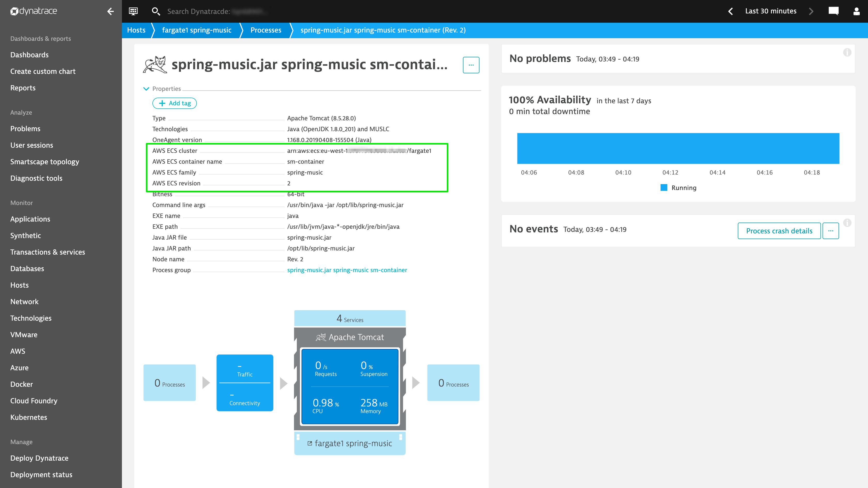
Task: Click the Dashboards menu item in sidebar
Action: 30,55
